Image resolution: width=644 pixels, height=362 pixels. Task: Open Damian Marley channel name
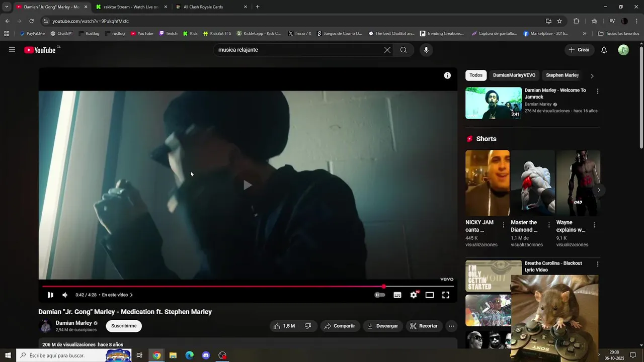[x=74, y=323]
